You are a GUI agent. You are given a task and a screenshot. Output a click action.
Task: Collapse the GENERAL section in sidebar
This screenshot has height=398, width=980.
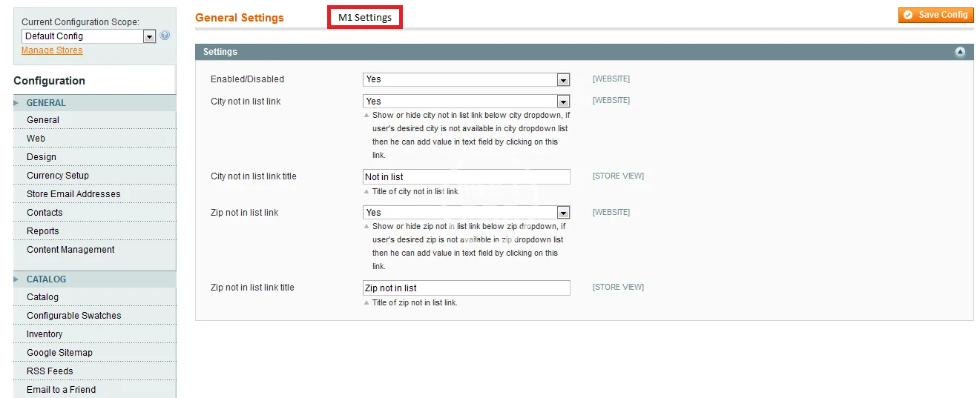(46, 103)
